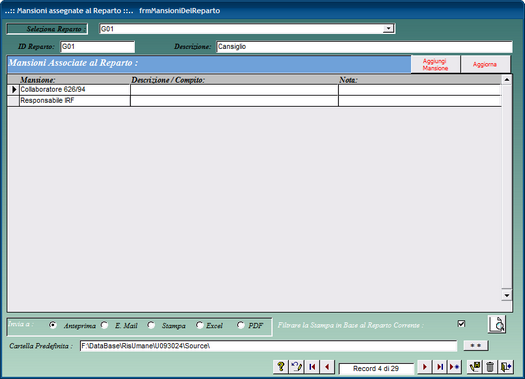Jump to the first record
Image resolution: width=525 pixels, height=379 pixels.
click(312, 367)
